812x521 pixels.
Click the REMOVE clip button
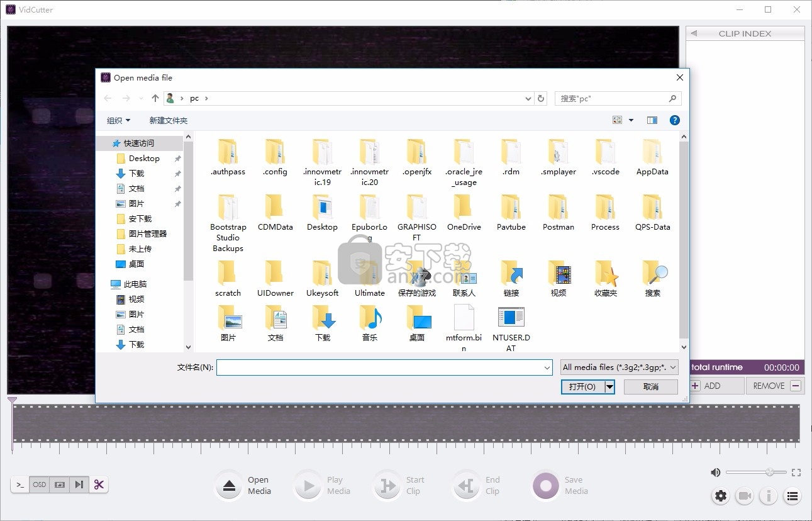pos(776,386)
